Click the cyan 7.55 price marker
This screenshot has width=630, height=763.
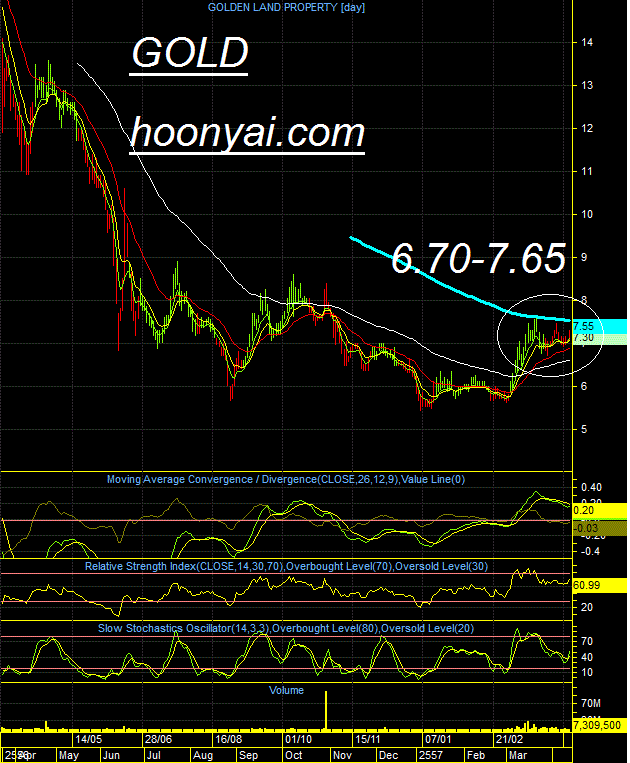[x=600, y=326]
